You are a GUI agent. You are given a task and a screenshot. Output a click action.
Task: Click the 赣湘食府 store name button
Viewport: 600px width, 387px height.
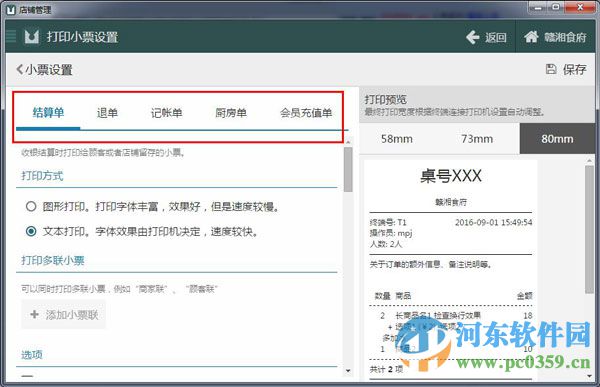556,37
